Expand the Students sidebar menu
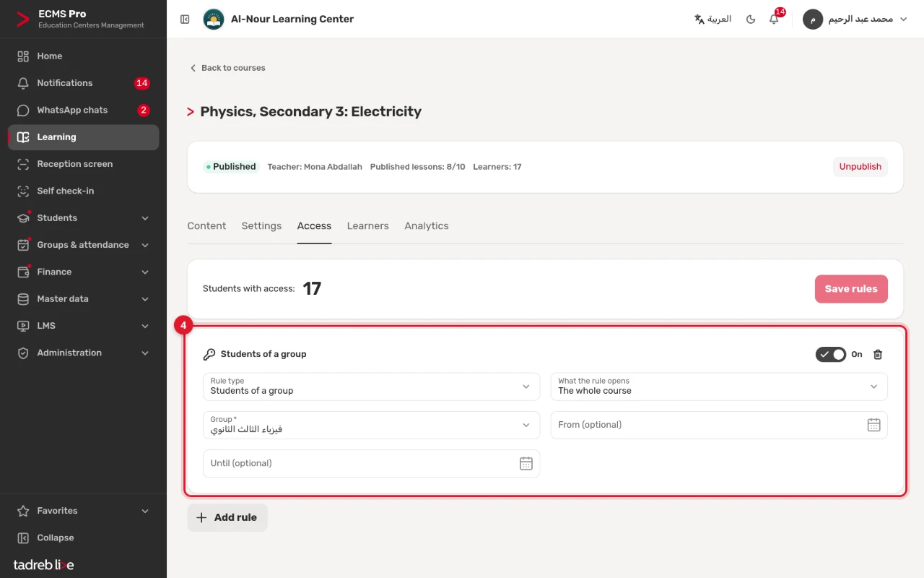924x578 pixels. pos(83,218)
